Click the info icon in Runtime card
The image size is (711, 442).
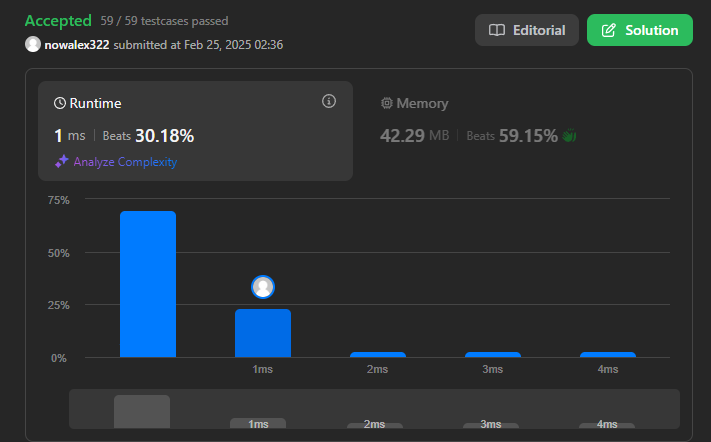point(329,101)
